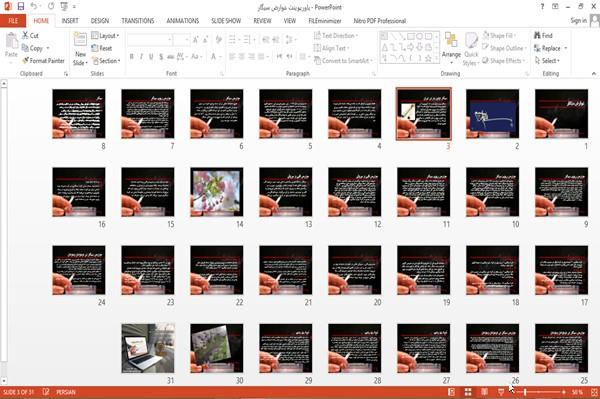Click the Sign in link
The height and width of the screenshot is (399, 600).
tap(578, 21)
